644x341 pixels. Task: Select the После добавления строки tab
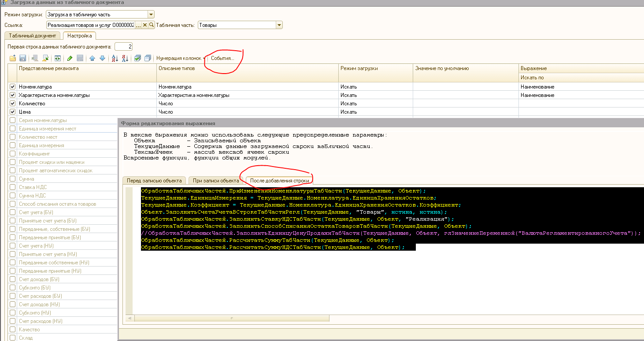tap(280, 181)
